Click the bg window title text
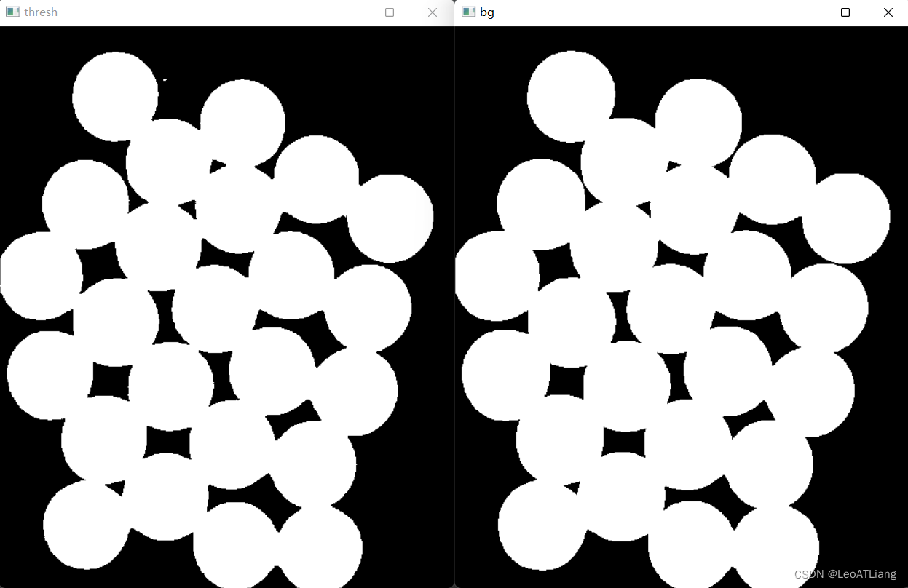908x588 pixels. tap(487, 12)
